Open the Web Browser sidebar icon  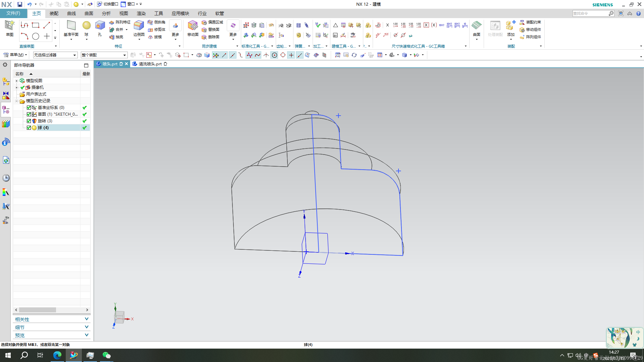click(6, 160)
